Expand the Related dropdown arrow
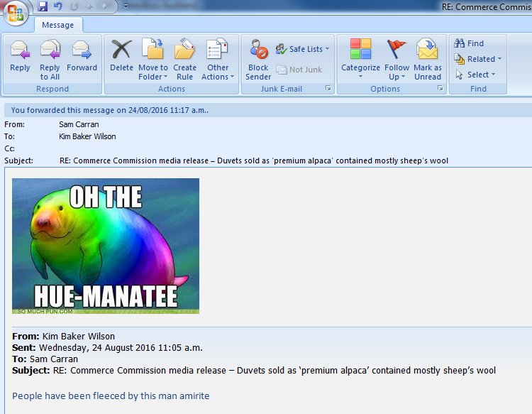Screen dimensions: 532x414 click(x=500, y=59)
